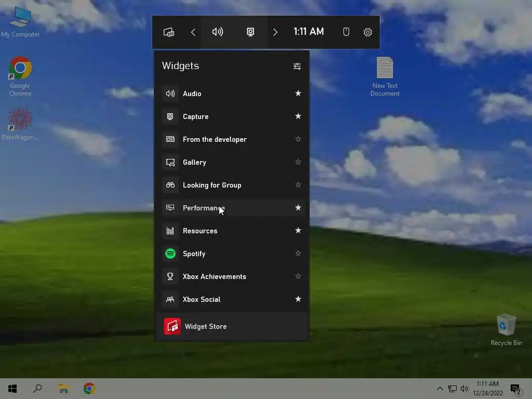Click the mouse click-through icon in Game Bar
Viewport: 532px width, 399px height.
click(x=346, y=32)
